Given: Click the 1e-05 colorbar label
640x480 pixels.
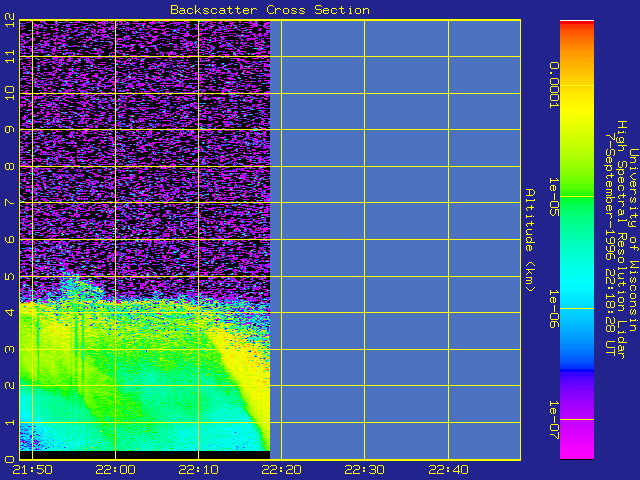Looking at the screenshot, I should click(553, 196).
